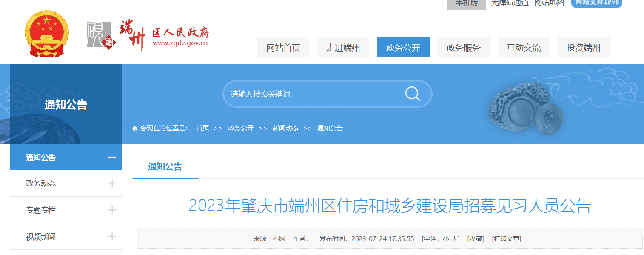
Task: Click the www.zqdz.gov.cn URL text
Action: point(180,43)
